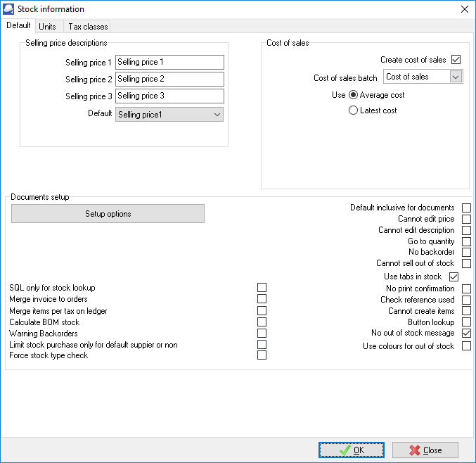Enable Default inclusive for documents
This screenshot has width=476, height=463.
[467, 208]
